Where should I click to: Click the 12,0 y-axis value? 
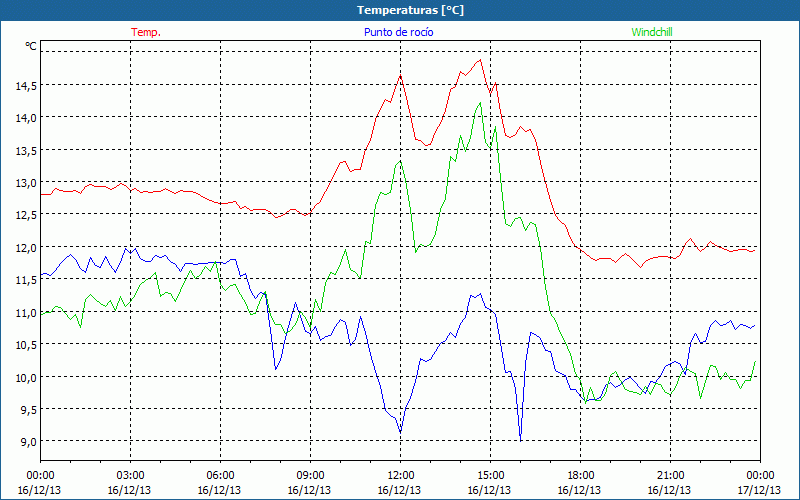(x=26, y=247)
